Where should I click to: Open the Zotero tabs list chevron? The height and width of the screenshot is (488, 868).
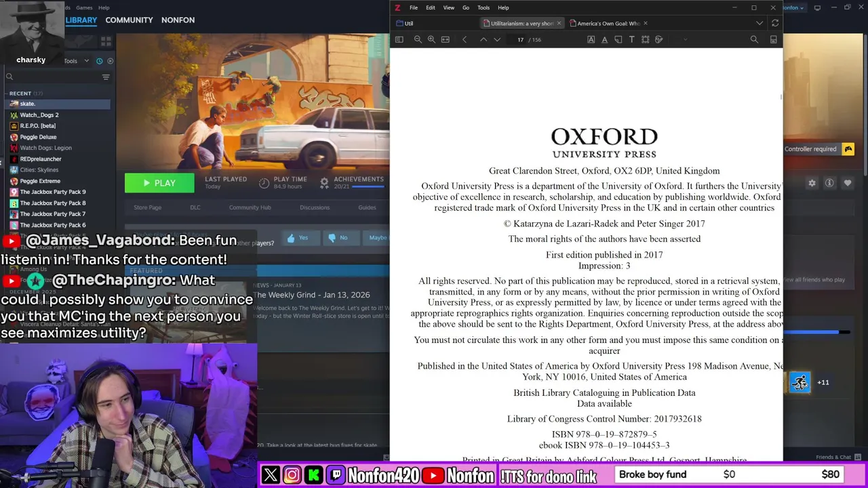click(x=759, y=23)
